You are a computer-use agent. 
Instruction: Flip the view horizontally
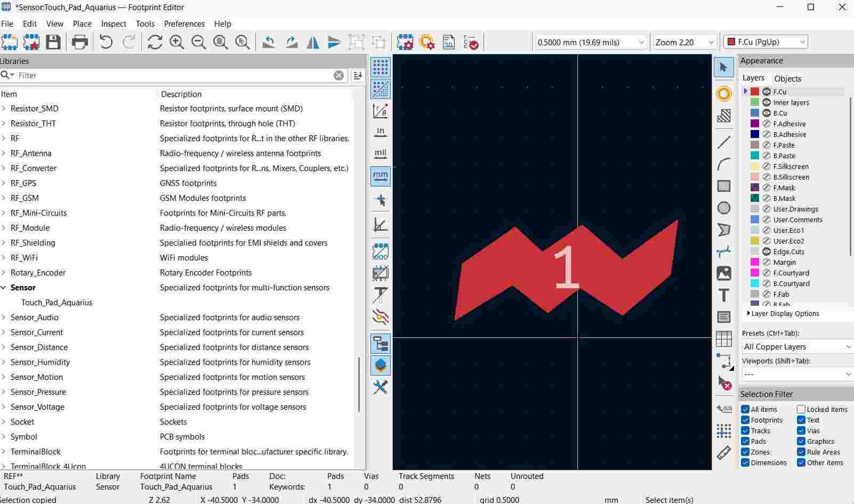312,42
